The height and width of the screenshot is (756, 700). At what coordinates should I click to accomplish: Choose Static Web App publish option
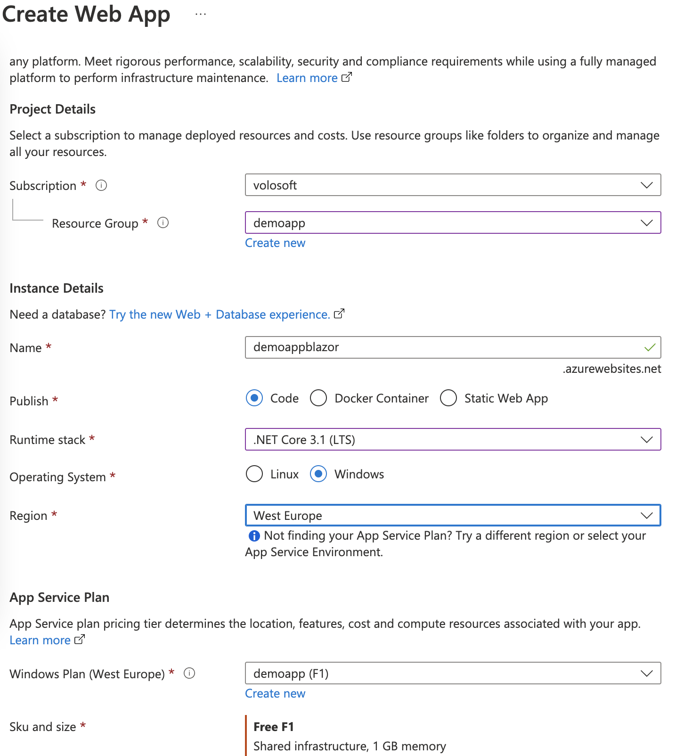(x=448, y=398)
